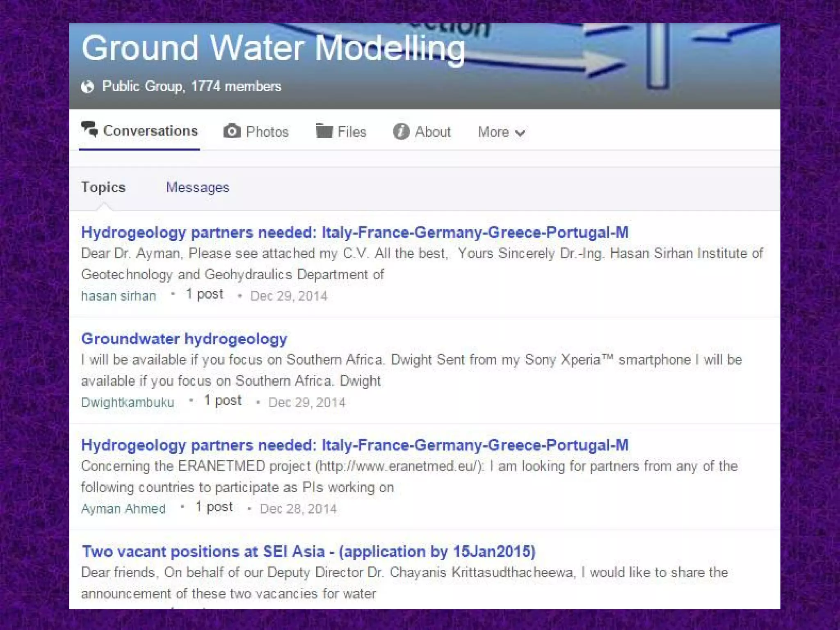
Task: Expand the More dropdown chevron
Action: coord(520,133)
